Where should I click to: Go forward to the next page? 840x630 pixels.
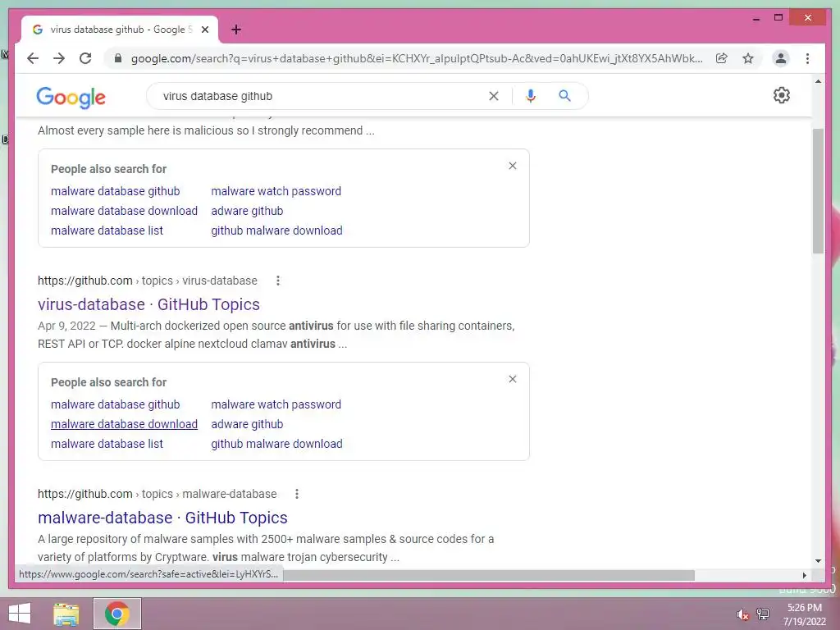pos(59,58)
